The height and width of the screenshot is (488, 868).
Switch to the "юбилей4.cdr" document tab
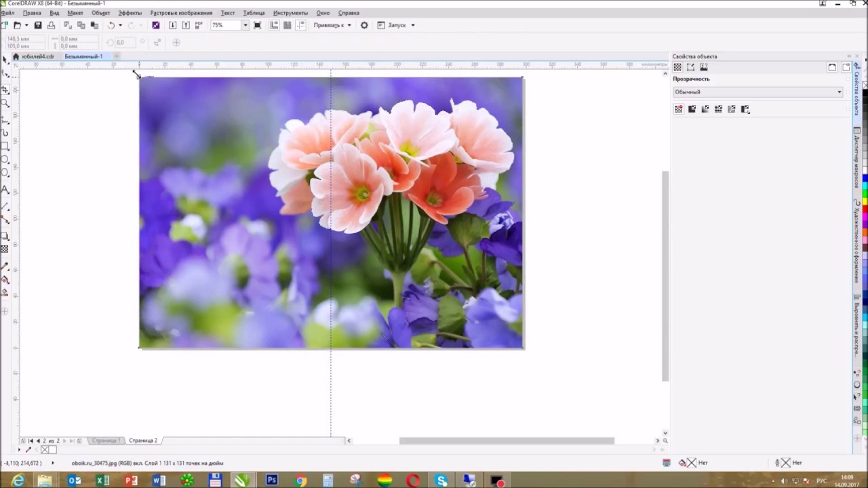(x=38, y=56)
